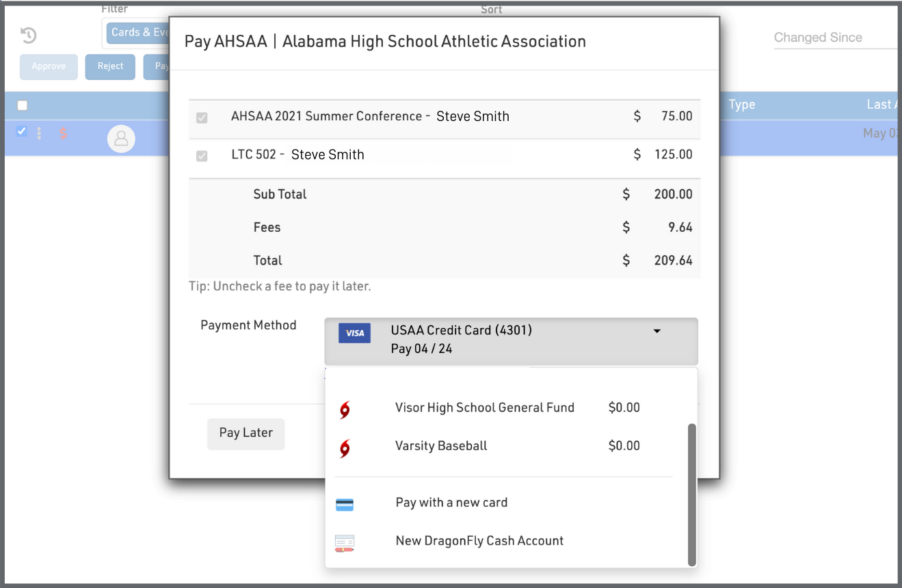Image resolution: width=902 pixels, height=588 pixels.
Task: Click the cash account check icon
Action: (345, 544)
